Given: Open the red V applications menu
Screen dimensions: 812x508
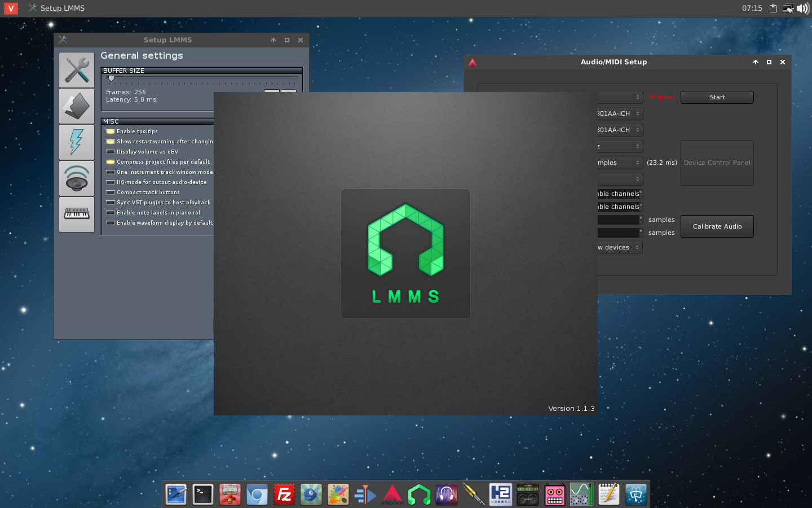Looking at the screenshot, I should click(11, 8).
